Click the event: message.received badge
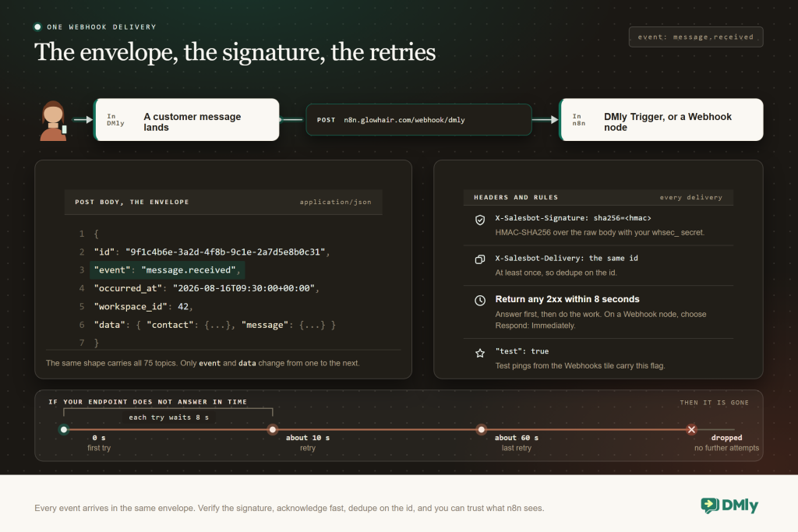798x532 pixels. [x=696, y=37]
